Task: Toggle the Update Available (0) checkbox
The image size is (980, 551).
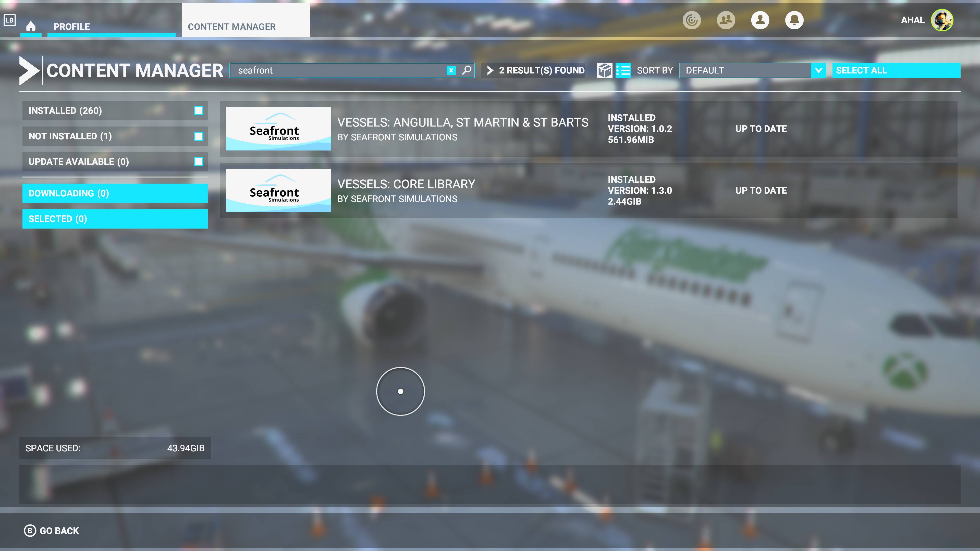Action: (199, 162)
